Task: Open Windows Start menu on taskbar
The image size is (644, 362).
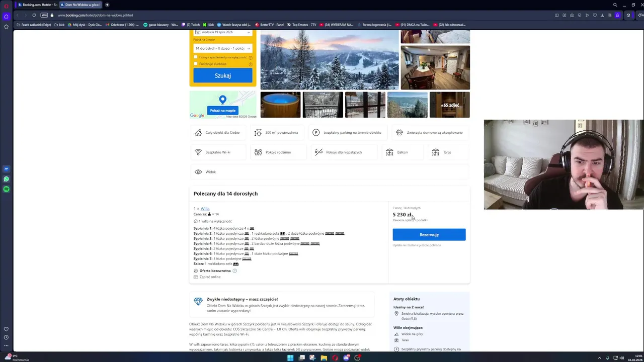Action: [x=290, y=358]
